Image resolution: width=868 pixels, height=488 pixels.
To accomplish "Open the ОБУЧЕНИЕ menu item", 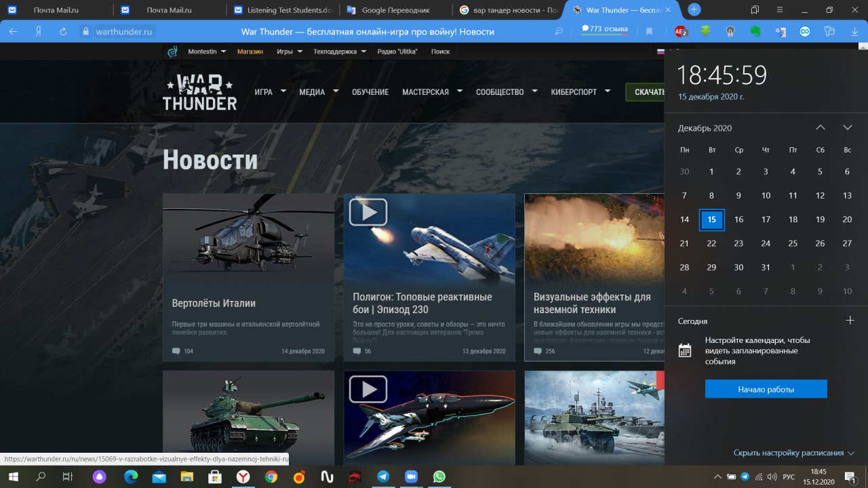I will click(x=370, y=92).
